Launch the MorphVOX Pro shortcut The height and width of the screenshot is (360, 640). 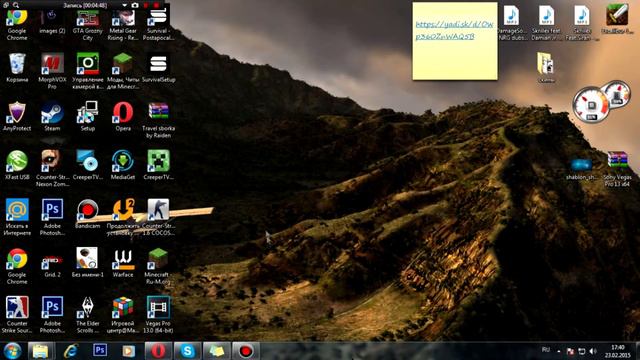pos(52,70)
